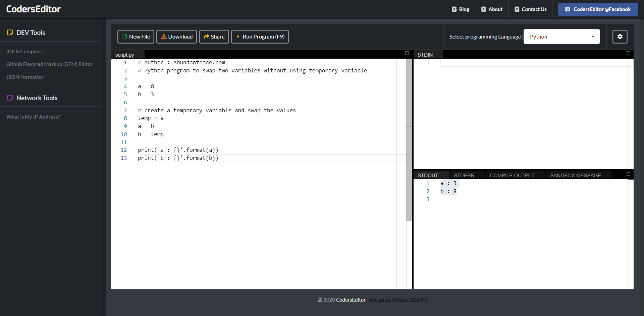
Task: Toggle fullscreen on the STDOUT panel
Action: pyautogui.click(x=628, y=174)
